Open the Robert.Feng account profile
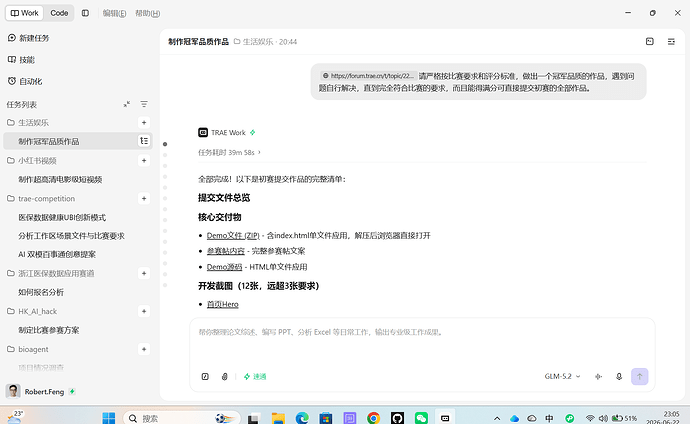This screenshot has height=424, width=690. [x=35, y=391]
